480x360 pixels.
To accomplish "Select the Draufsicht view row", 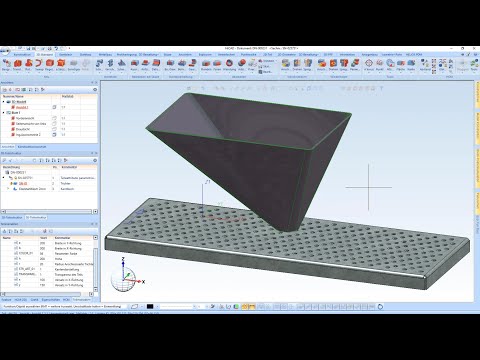I will click(x=49, y=129).
